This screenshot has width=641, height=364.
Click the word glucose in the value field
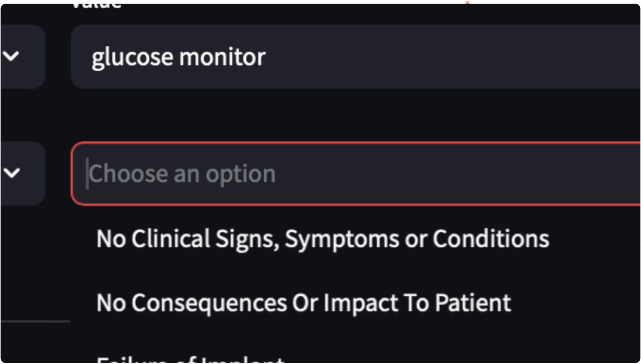(x=133, y=58)
